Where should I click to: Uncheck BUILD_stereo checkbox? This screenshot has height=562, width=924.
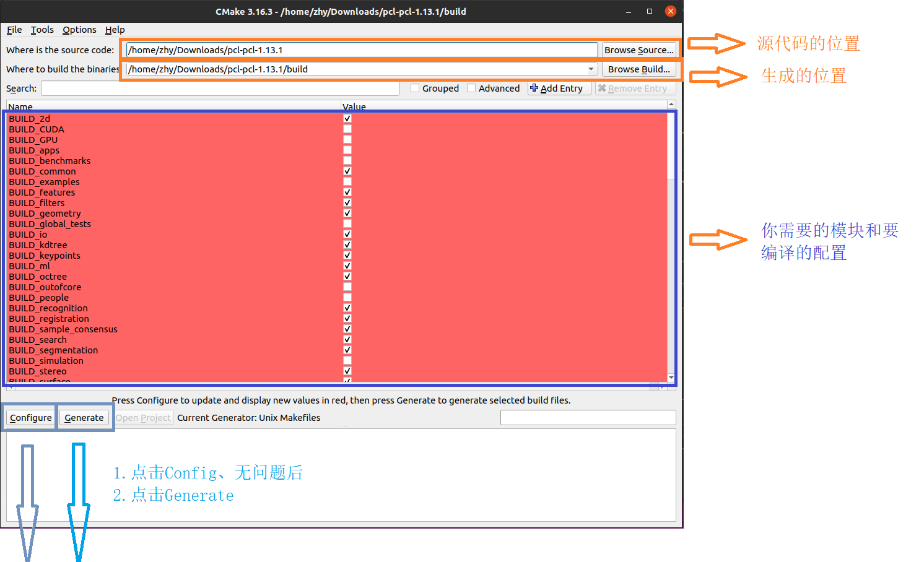[347, 371]
